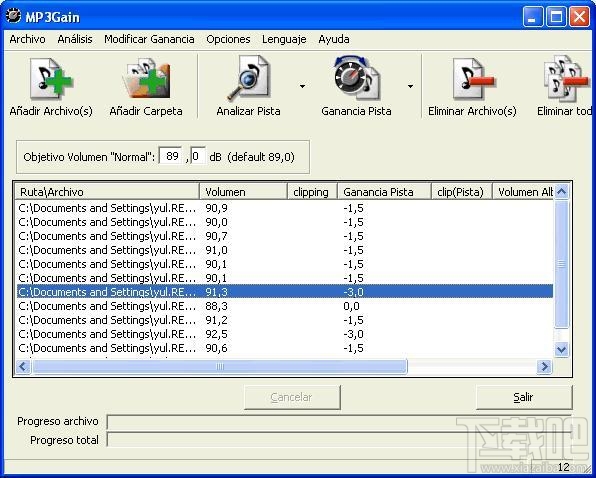The image size is (596, 478).
Task: Click the horizontal scroll right arrow
Action: coord(544,367)
